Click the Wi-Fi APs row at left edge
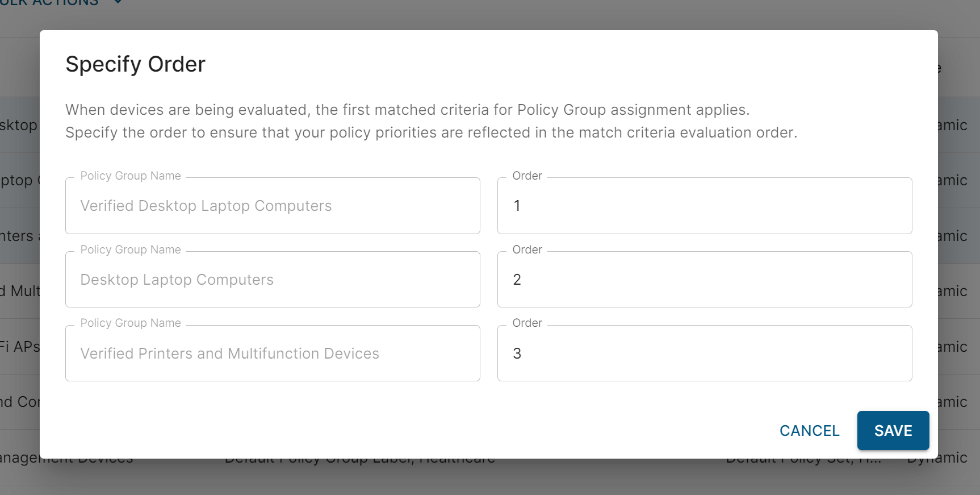This screenshot has height=495, width=980. pos(19,347)
